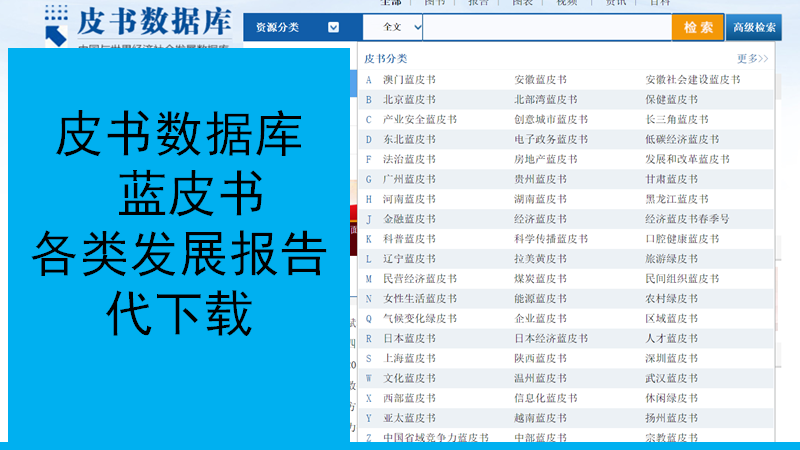
Task: Open 休闲绿皮书
Action: 671,398
